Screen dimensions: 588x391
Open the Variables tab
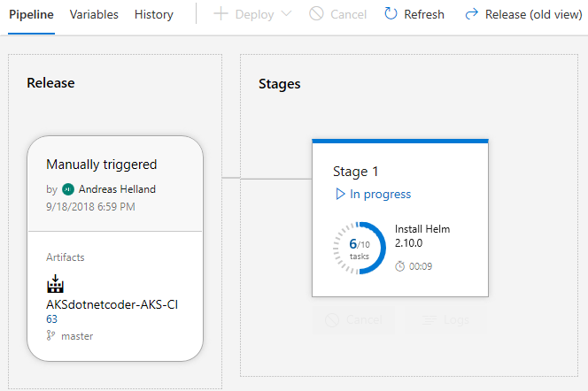pyautogui.click(x=94, y=14)
